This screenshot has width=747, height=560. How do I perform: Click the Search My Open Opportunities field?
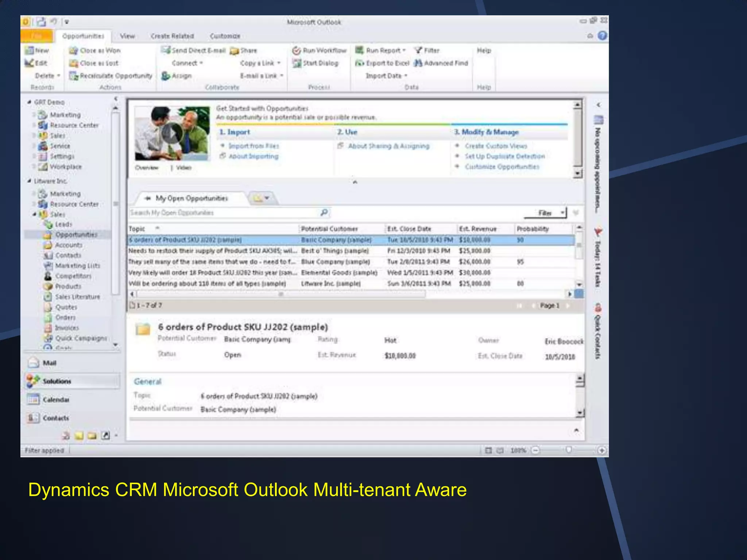point(223,213)
